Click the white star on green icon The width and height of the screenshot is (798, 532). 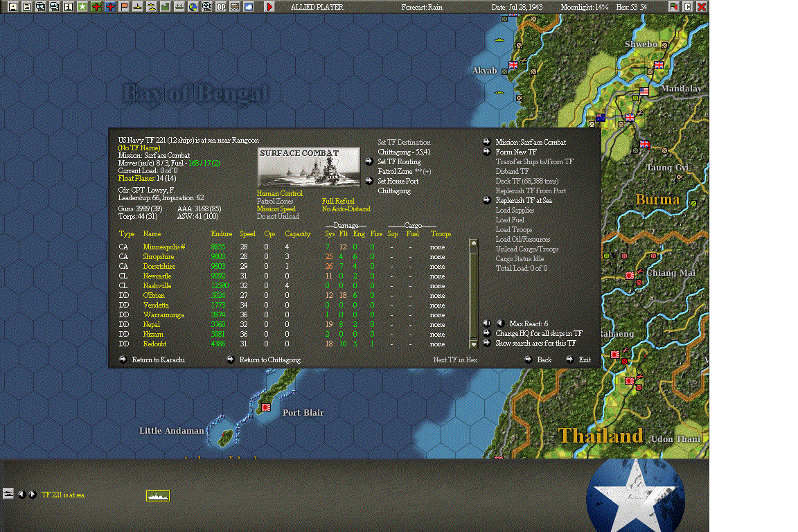coord(82,7)
